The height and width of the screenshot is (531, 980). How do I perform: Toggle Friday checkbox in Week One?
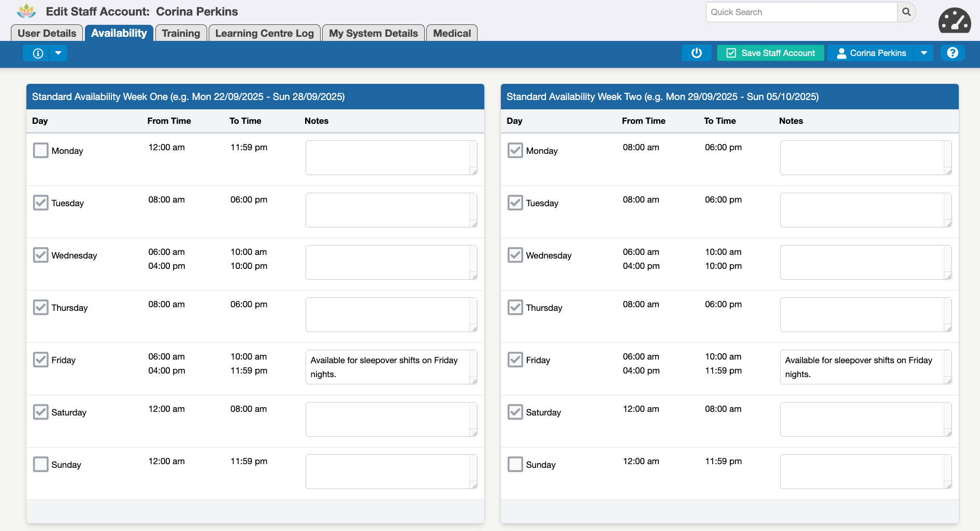pyautogui.click(x=40, y=360)
